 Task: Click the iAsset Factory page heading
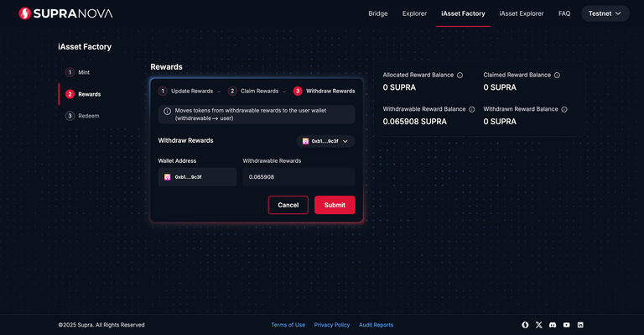point(85,47)
